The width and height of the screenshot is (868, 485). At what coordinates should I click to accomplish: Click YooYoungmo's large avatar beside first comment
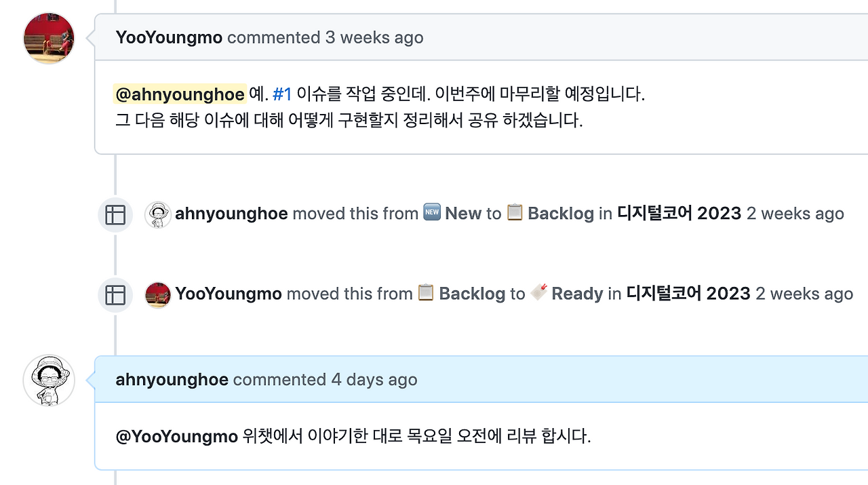pyautogui.click(x=49, y=38)
